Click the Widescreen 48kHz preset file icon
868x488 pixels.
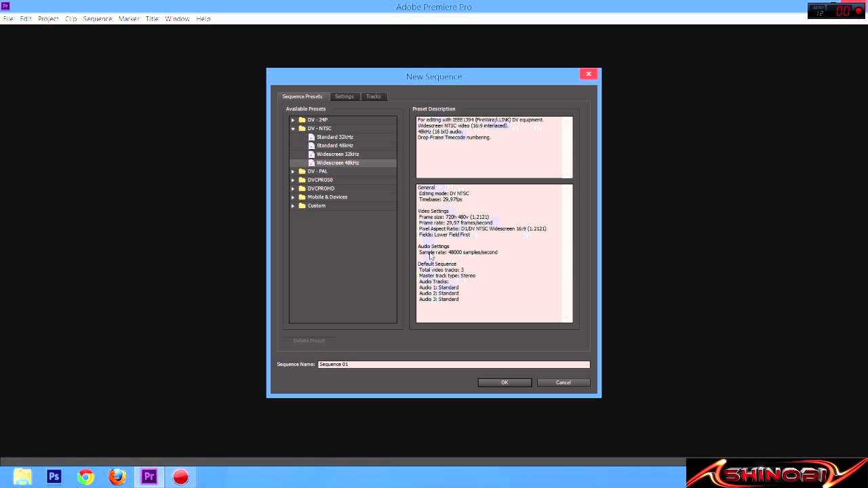312,163
